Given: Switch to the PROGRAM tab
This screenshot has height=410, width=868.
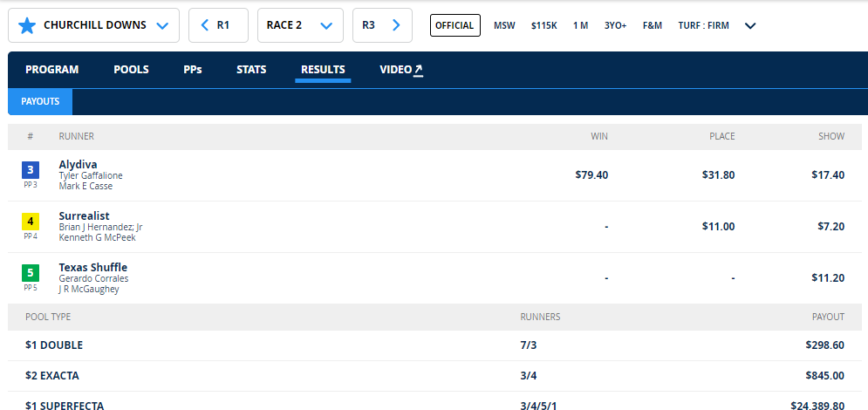Looking at the screenshot, I should [x=52, y=70].
